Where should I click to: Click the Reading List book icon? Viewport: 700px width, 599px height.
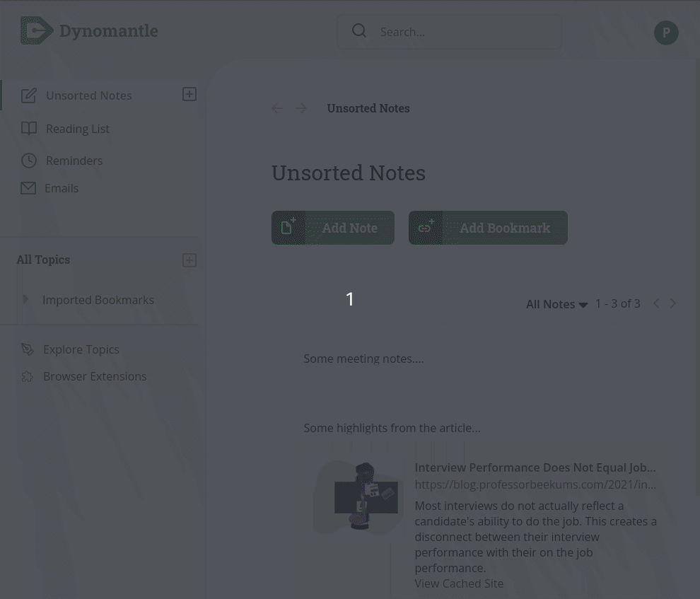pyautogui.click(x=29, y=129)
